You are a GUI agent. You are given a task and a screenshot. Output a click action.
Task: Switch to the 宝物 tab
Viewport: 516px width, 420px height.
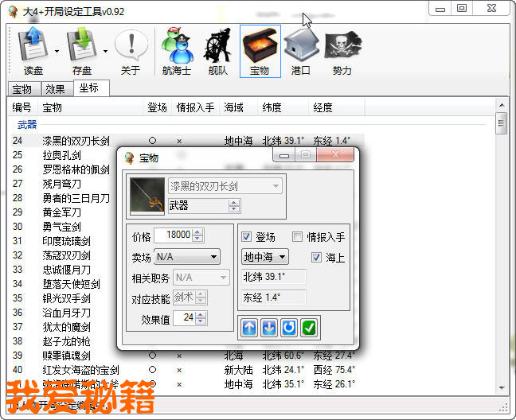21,89
